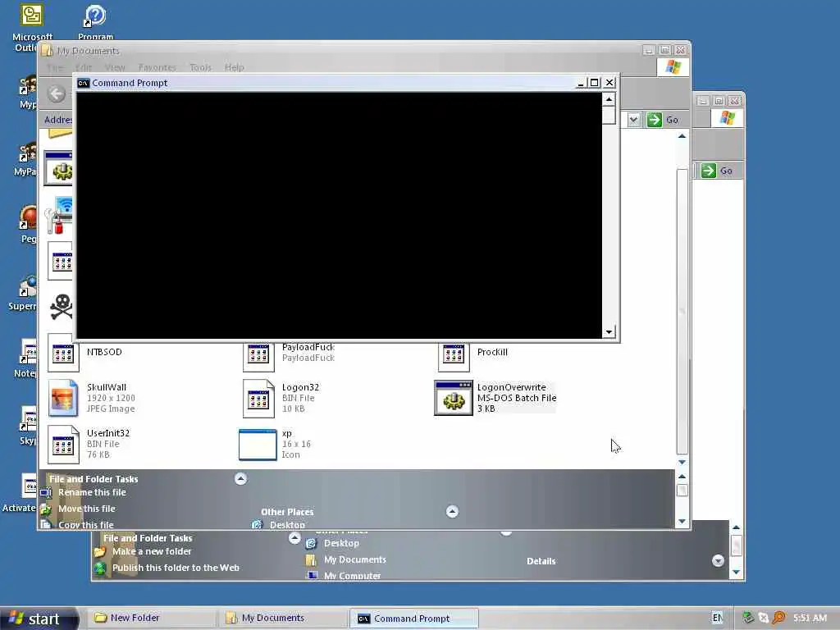840x630 pixels.
Task: Click the scroll up arrow of My Documents file list
Action: tap(682, 137)
